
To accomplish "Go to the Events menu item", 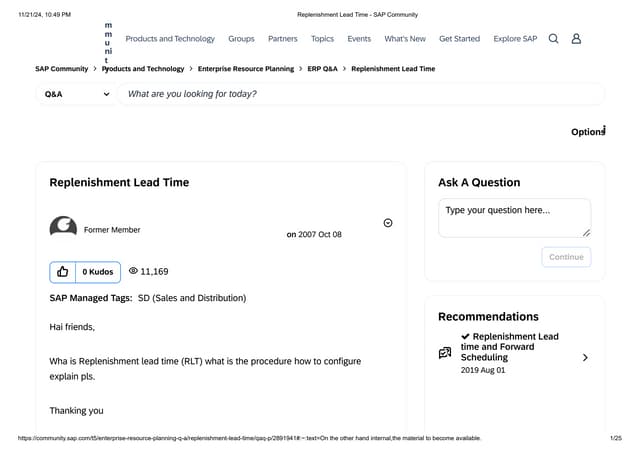I will click(x=359, y=39).
